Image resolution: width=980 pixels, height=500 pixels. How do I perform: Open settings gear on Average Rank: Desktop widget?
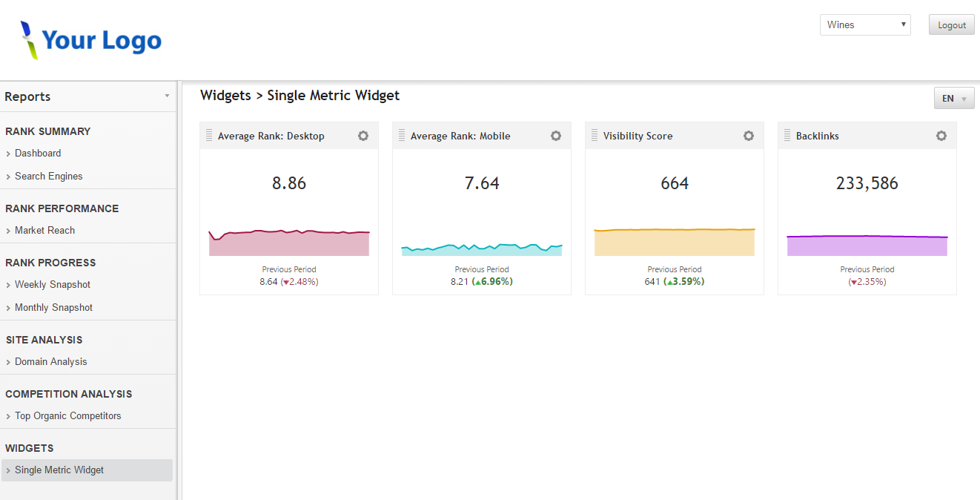tap(363, 136)
